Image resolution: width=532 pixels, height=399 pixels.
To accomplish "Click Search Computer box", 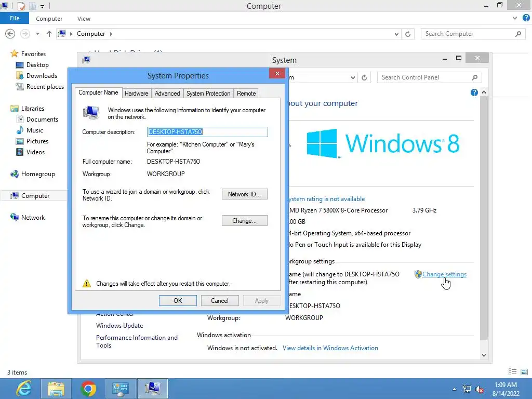I will pos(473,34).
